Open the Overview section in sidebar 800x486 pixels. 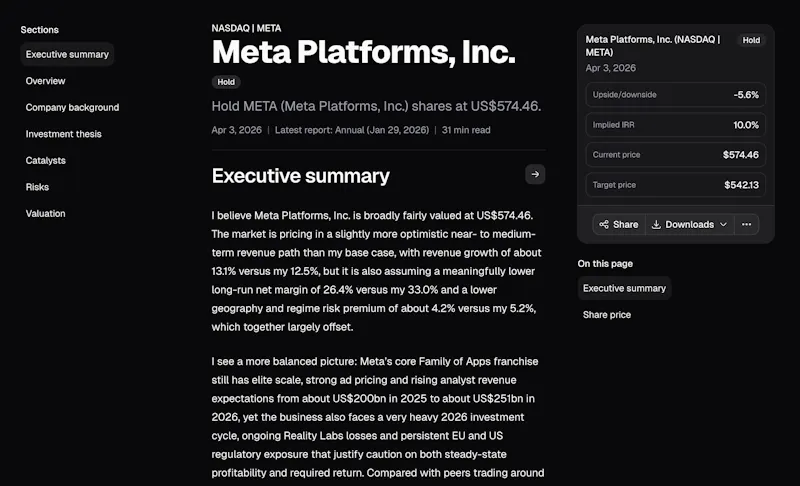tap(45, 81)
